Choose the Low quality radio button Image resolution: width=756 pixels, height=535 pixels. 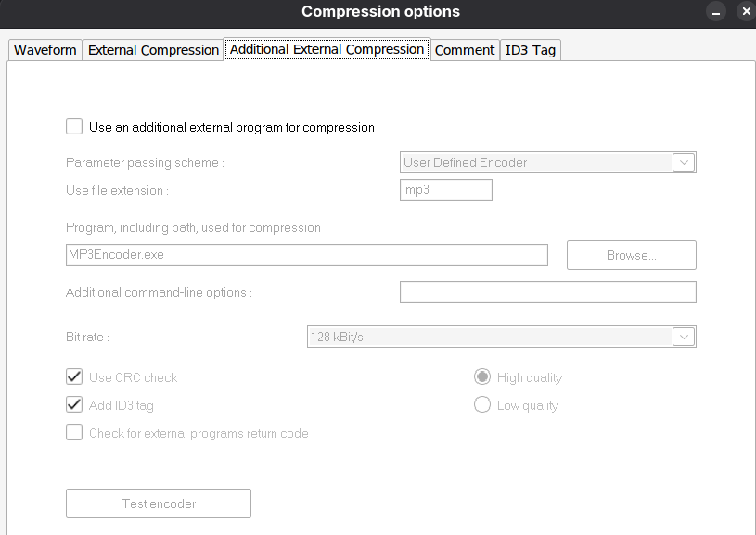482,405
